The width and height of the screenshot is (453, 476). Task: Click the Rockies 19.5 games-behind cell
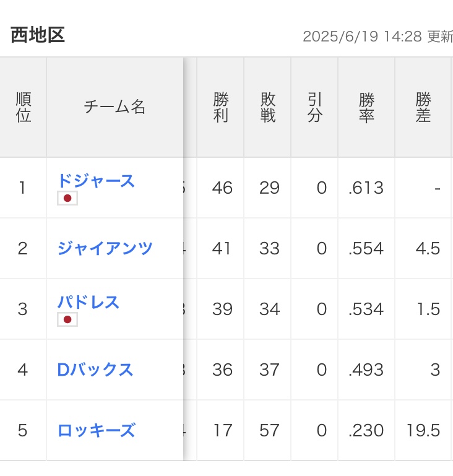point(423,430)
